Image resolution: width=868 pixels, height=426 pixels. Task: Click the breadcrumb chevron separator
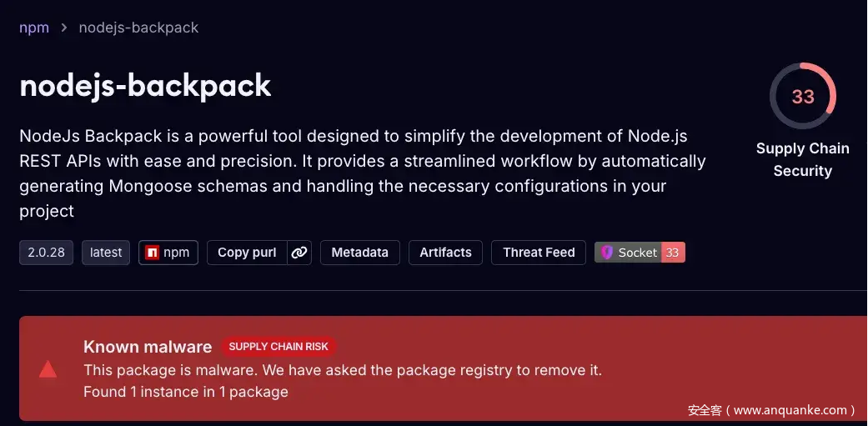click(x=64, y=28)
